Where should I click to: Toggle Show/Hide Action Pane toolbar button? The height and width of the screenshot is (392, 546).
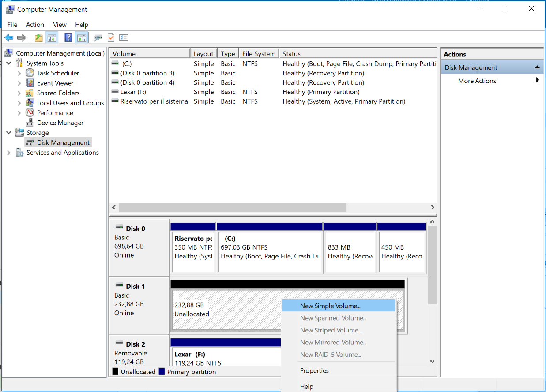coord(81,38)
